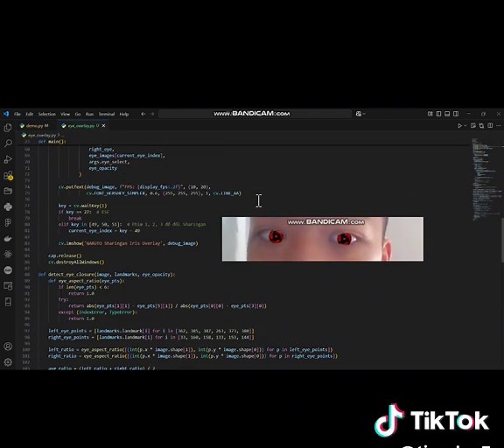Click the 'args.eye_select,' argument line

point(109,162)
